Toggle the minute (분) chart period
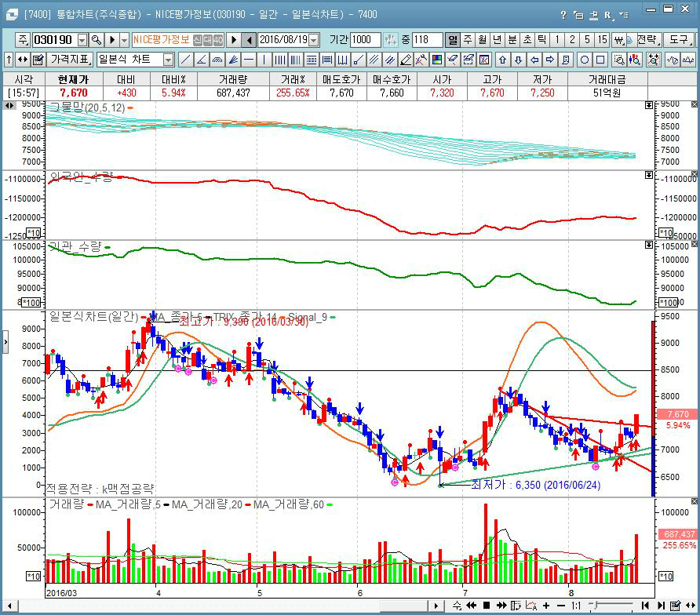 (x=512, y=39)
